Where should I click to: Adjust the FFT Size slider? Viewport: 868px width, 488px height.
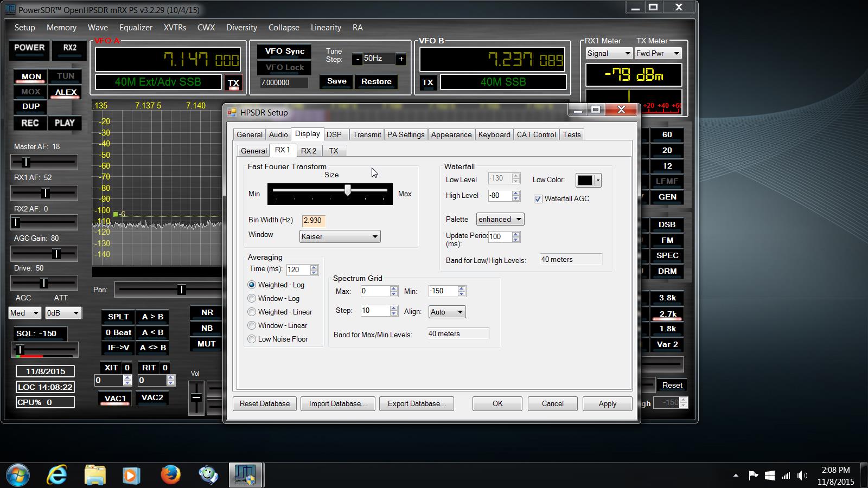348,190
